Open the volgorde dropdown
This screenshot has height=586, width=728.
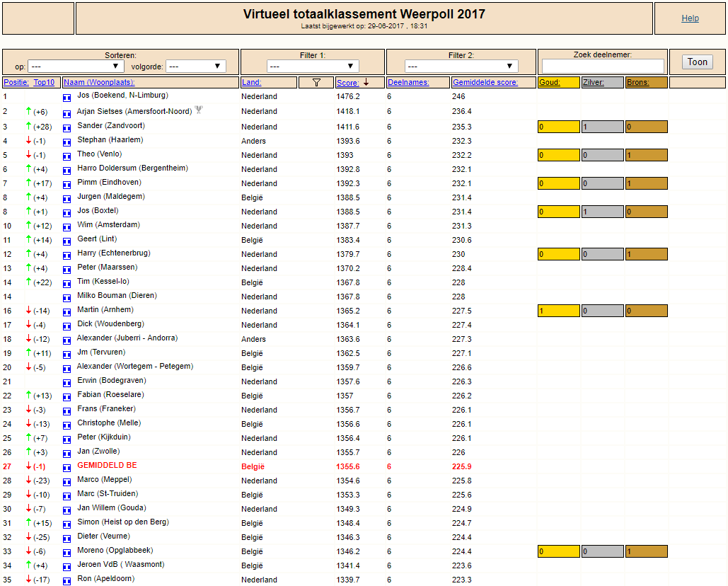click(x=196, y=67)
